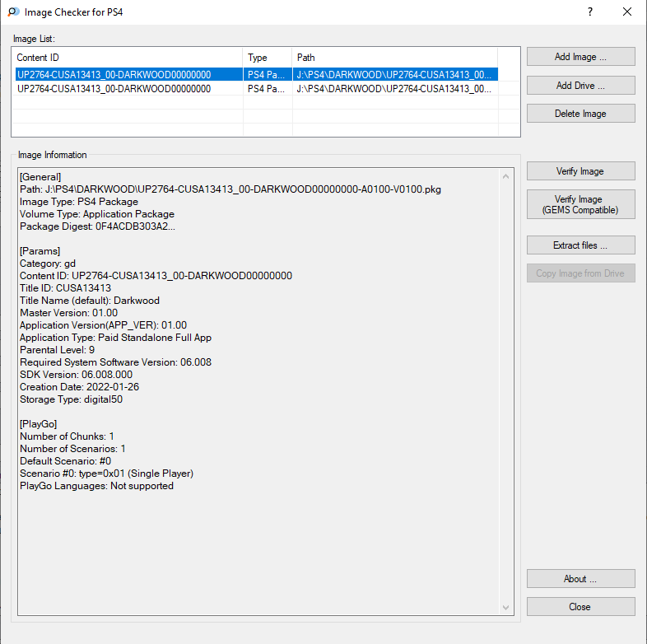
Task: Sort by the Content ID column header
Action: pyautogui.click(x=128, y=58)
